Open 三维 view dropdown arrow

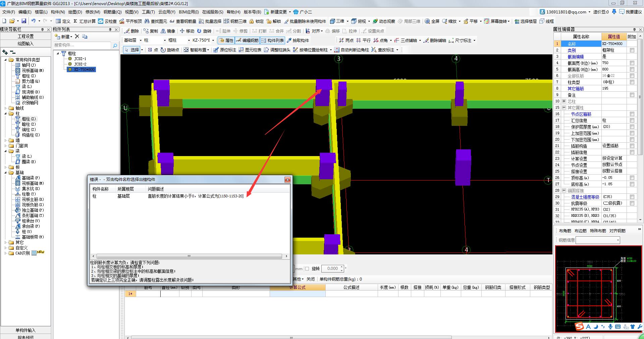[347, 21]
